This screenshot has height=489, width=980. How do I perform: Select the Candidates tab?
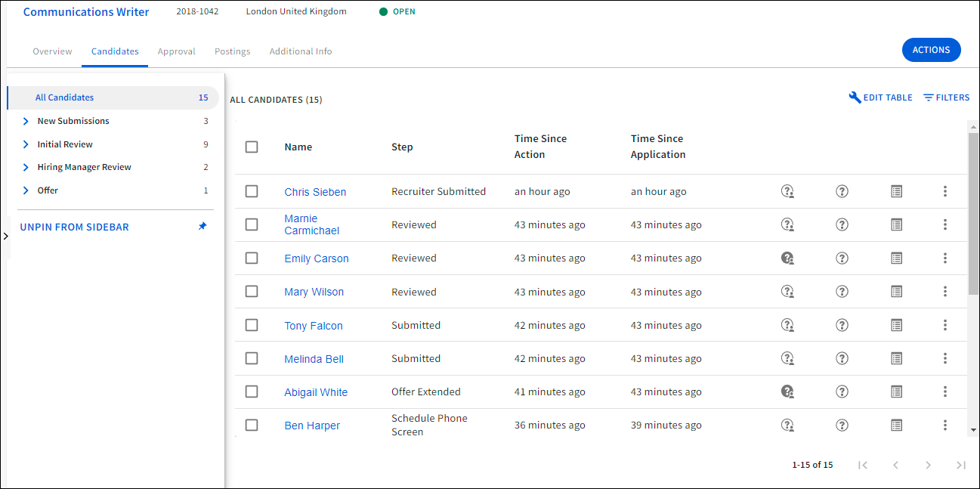tap(115, 51)
